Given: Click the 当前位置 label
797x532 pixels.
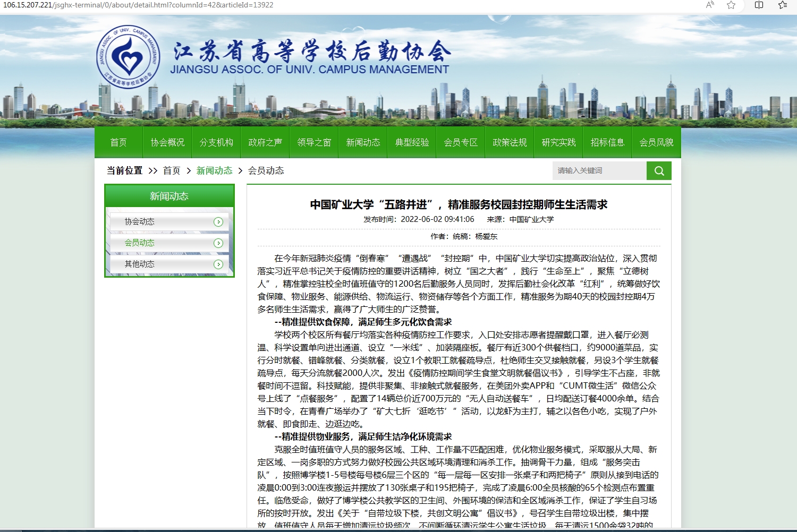Looking at the screenshot, I should click(x=124, y=170).
